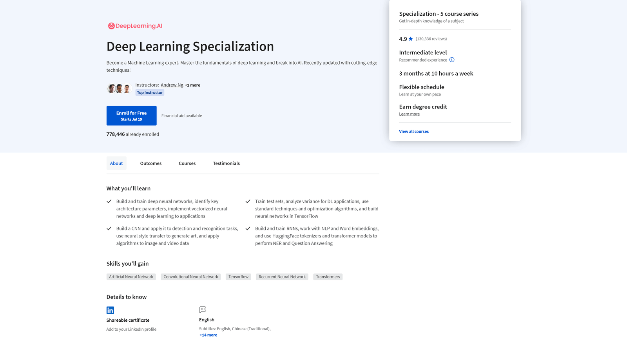Viewport: 627px width, 364px height.
Task: Open Andrew Ng instructor link
Action: pos(172,85)
